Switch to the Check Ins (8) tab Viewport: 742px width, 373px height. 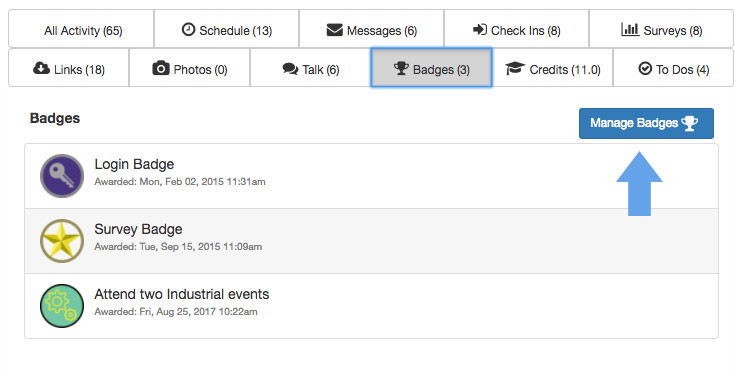(516, 29)
